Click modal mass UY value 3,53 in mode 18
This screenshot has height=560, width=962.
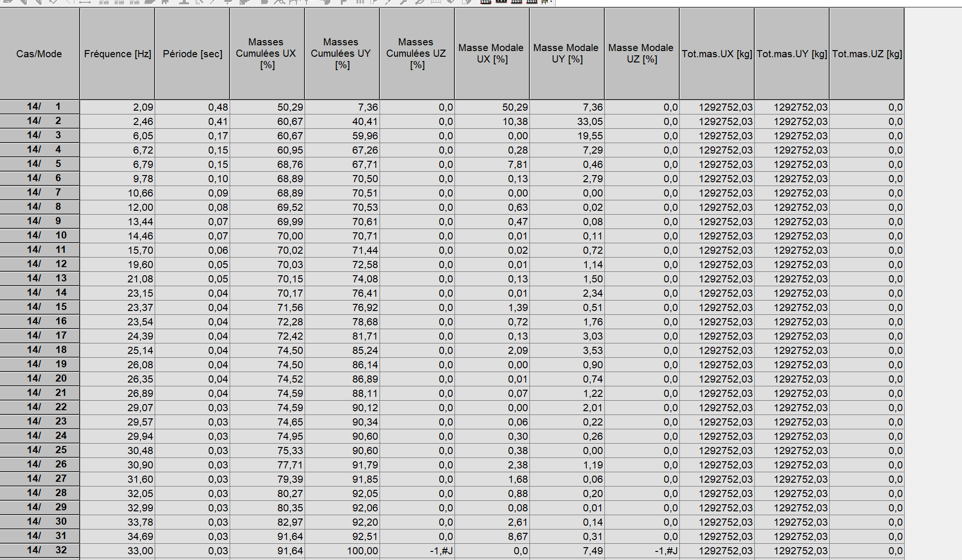pos(567,351)
